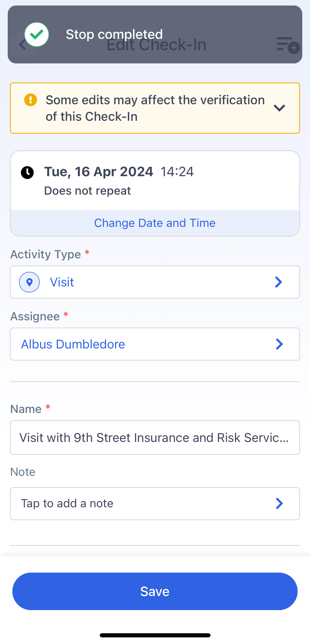
Task: Tap the Does not repeat text
Action: coord(88,191)
